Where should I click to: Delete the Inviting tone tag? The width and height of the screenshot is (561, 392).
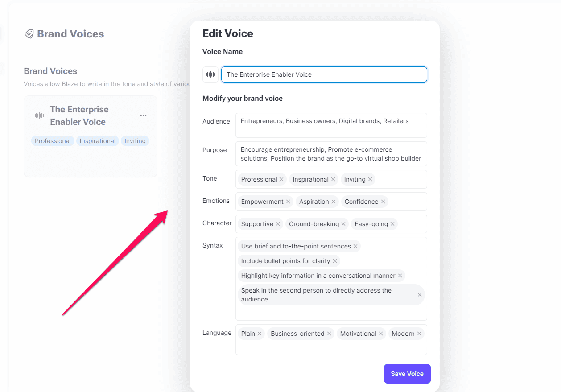coord(370,179)
